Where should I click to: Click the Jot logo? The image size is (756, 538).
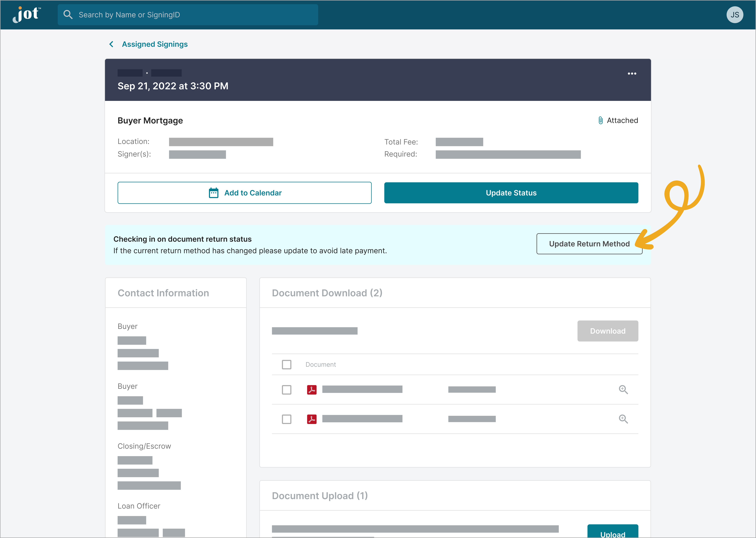tap(27, 15)
